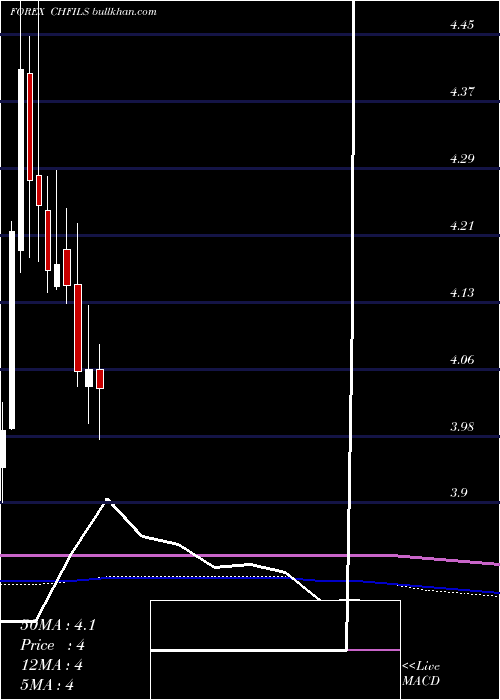Viewport: 500px width, 700px height.
Task: Click the FOREX CHFILS bullkhan.com title text
Action: pyautogui.click(x=83, y=12)
